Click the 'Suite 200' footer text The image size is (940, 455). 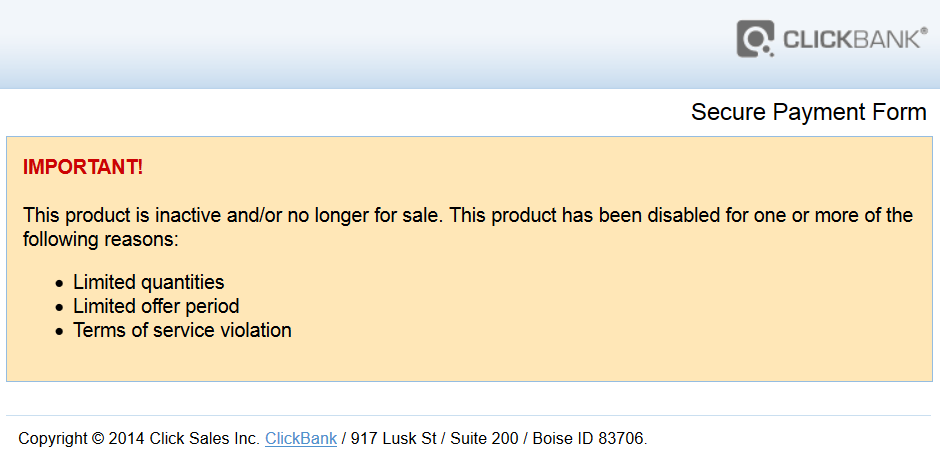tap(484, 438)
